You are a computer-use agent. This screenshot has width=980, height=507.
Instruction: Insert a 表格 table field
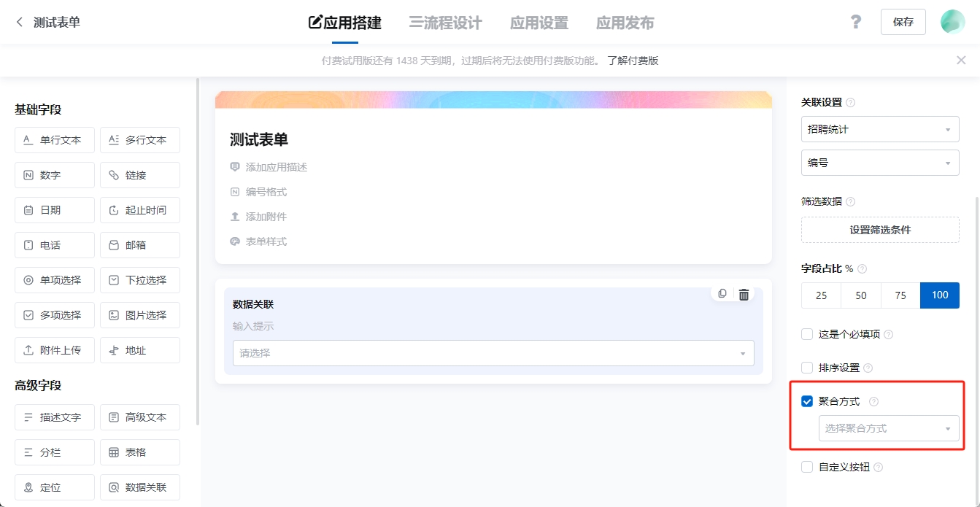pyautogui.click(x=139, y=452)
